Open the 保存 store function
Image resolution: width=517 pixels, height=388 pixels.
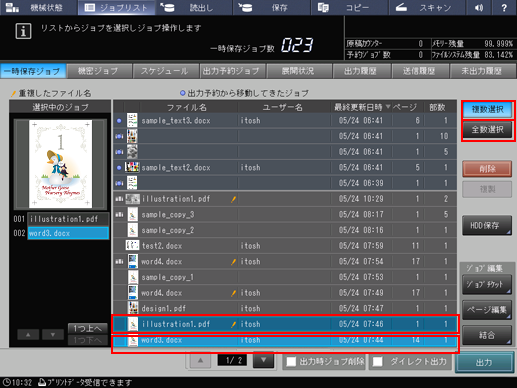coord(271,7)
